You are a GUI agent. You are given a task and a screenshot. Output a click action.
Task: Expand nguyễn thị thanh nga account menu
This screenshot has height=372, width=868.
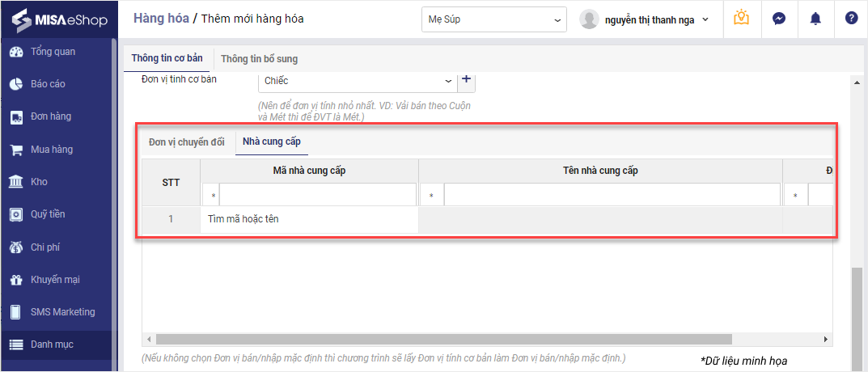coord(657,20)
